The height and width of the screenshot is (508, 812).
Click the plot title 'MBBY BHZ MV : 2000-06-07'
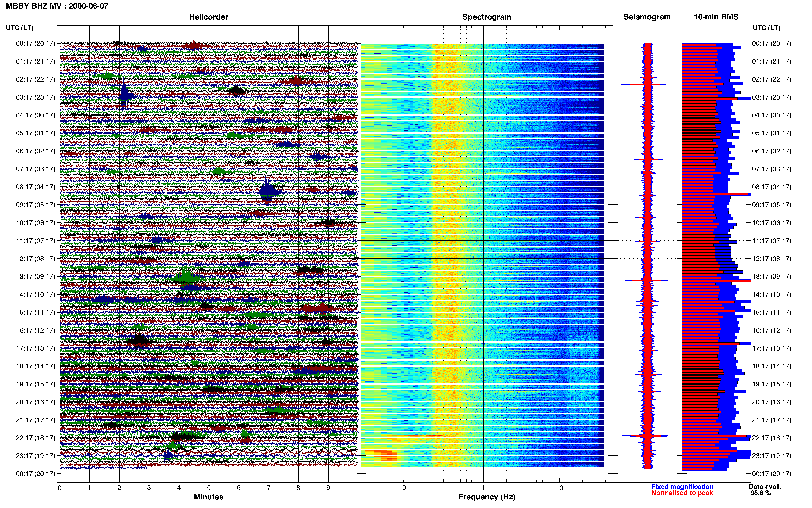point(57,6)
